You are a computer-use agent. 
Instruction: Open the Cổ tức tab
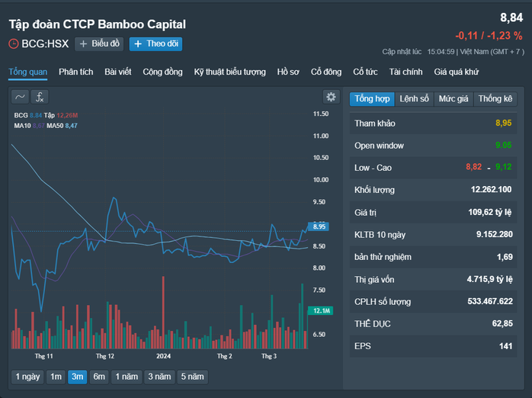(365, 72)
